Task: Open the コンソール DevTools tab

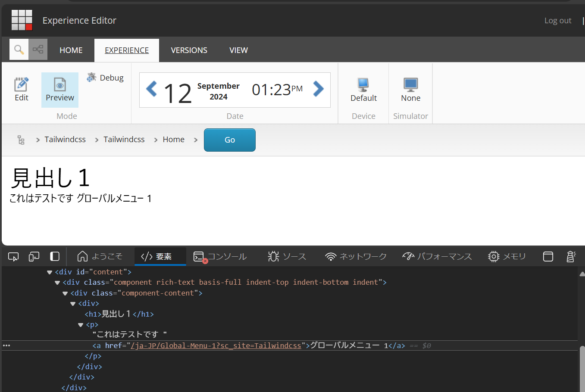Action: [x=220, y=257]
